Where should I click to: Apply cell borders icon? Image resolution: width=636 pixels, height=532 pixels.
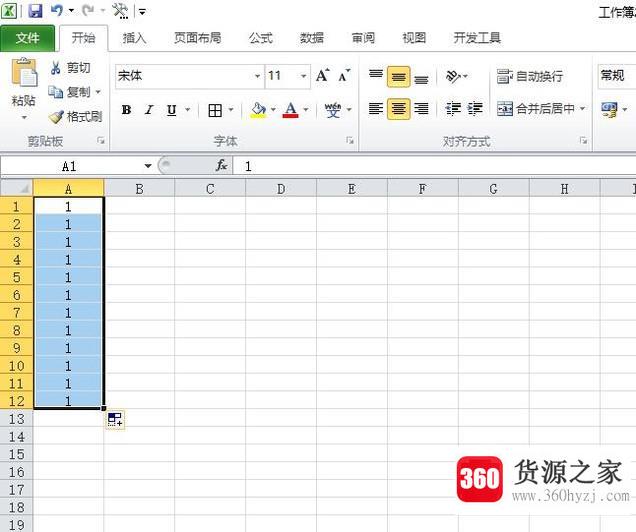pos(215,110)
